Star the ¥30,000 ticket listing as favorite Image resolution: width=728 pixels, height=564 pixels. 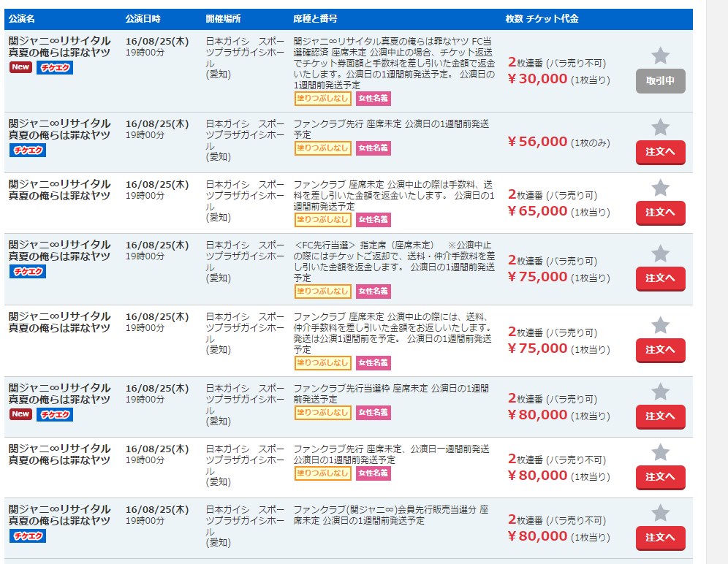click(660, 56)
